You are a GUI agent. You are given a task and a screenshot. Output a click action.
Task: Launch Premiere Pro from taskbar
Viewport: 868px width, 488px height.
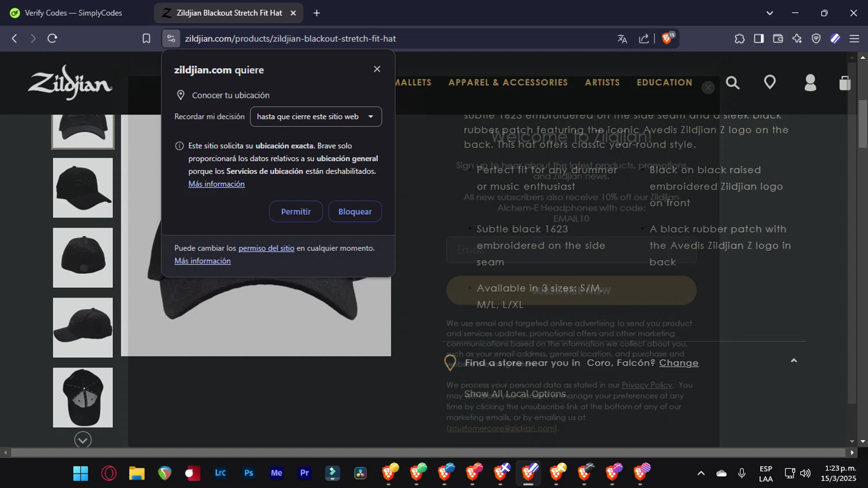click(x=305, y=473)
